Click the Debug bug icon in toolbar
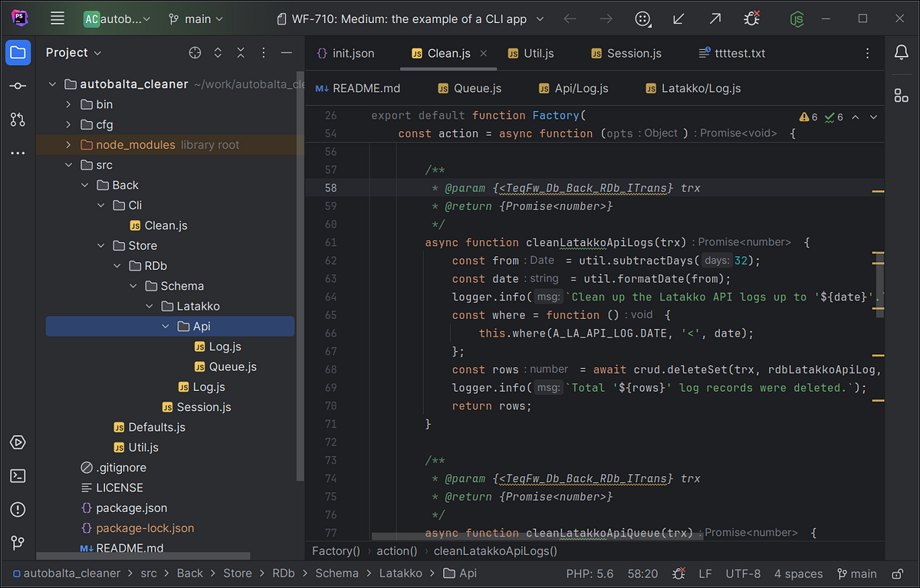This screenshot has height=588, width=920. point(752,18)
